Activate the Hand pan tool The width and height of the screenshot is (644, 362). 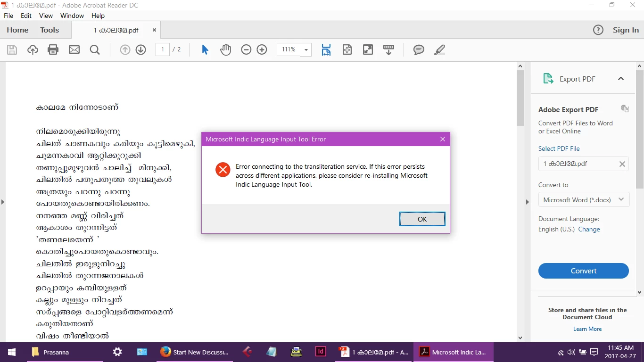[x=226, y=49]
